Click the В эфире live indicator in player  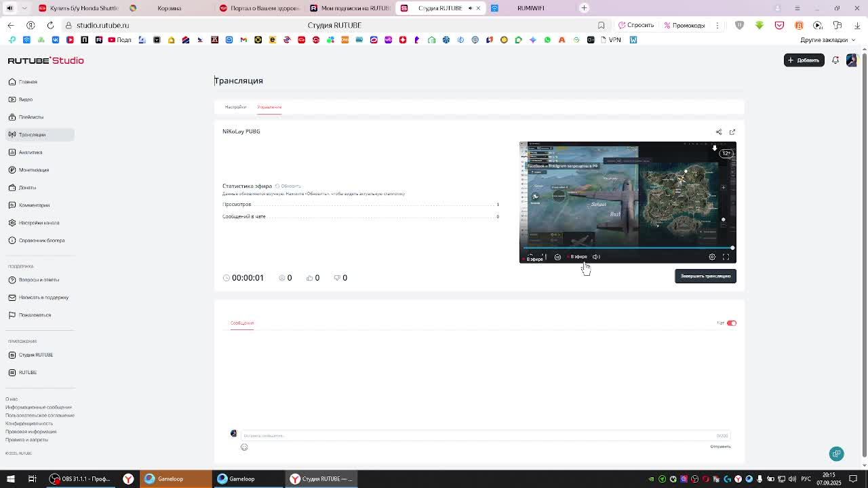[578, 257]
